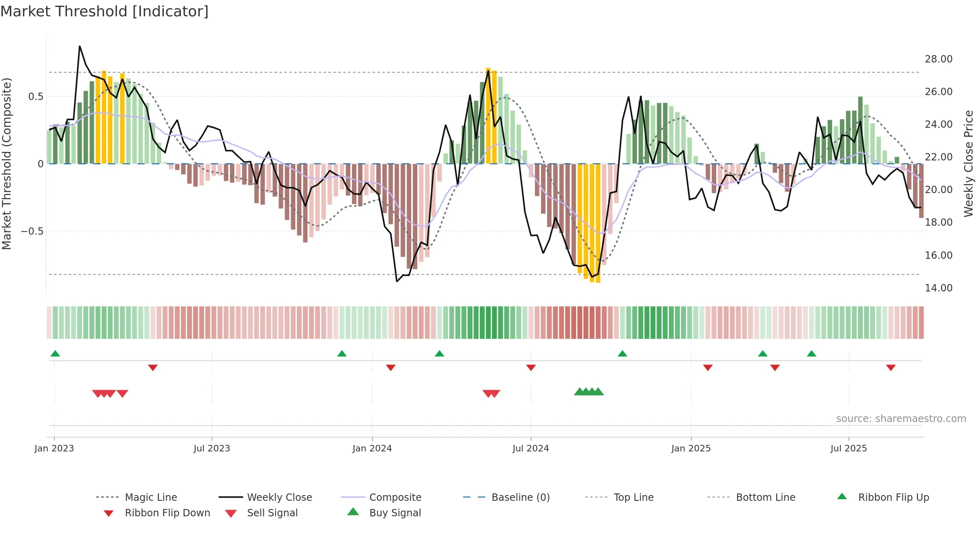The height and width of the screenshot is (551, 980).
Task: Toggle the Buy Signal legend entry
Action: [x=384, y=513]
